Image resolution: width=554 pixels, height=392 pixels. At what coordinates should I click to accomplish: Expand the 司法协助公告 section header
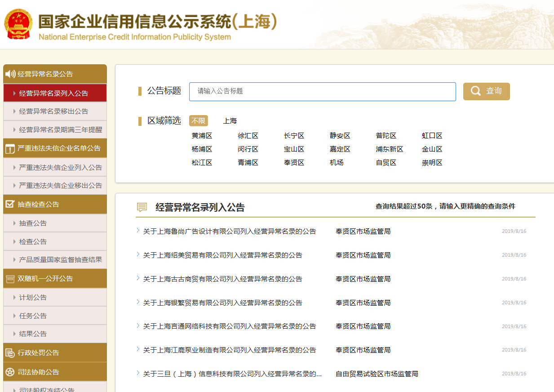click(55, 372)
